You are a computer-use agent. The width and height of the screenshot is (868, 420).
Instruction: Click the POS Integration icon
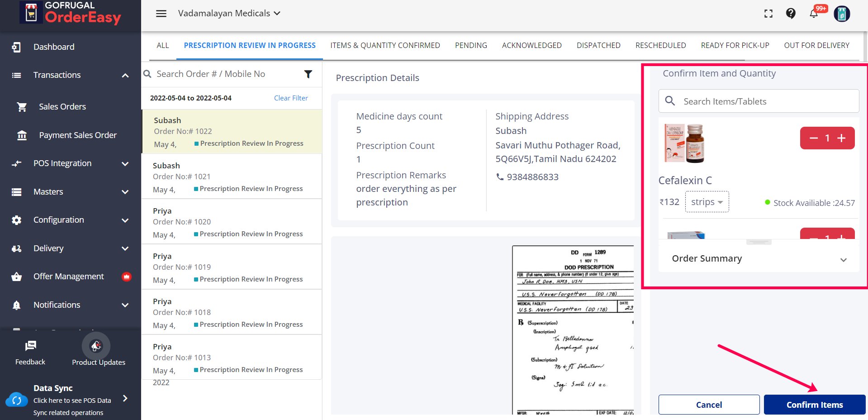click(16, 163)
